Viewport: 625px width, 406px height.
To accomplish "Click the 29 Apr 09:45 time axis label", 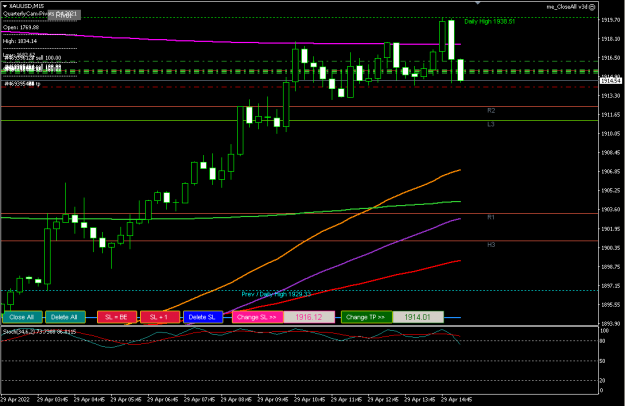I will tap(273, 399).
